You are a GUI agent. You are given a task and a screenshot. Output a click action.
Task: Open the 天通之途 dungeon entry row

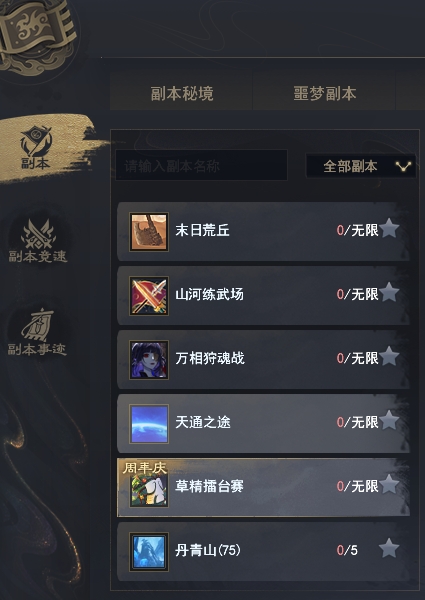click(x=263, y=424)
